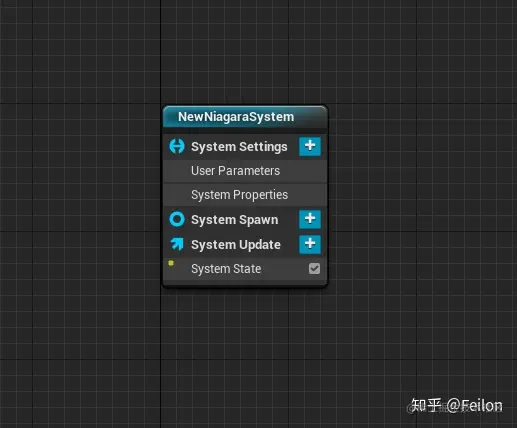Select the System Settings group label
The image size is (517, 428).
239,147
